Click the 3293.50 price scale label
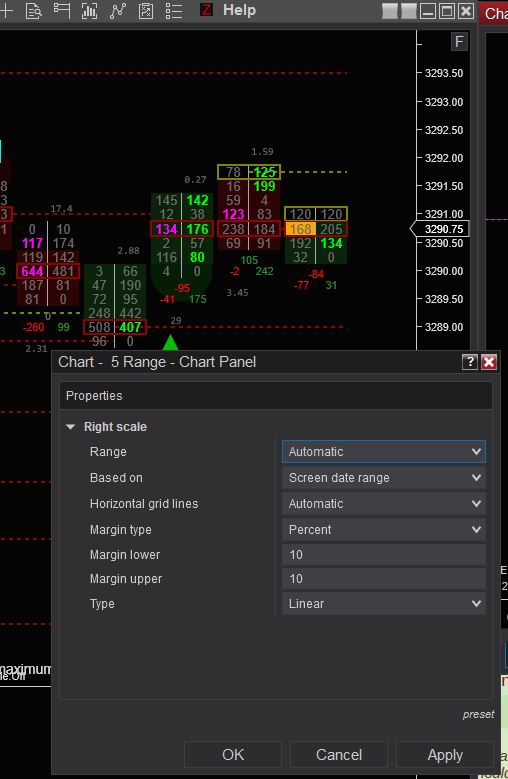Screen dimensions: 508x779 pyautogui.click(x=443, y=74)
